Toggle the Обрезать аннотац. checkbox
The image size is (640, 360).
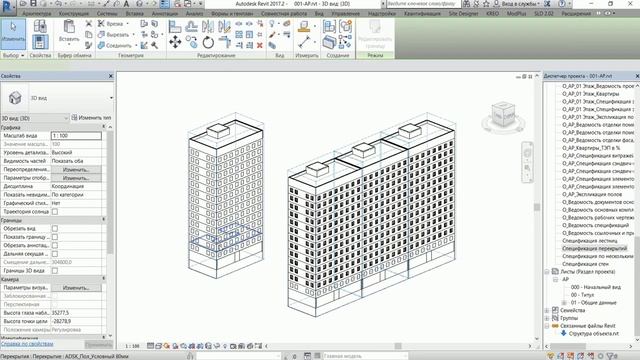pos(55,245)
